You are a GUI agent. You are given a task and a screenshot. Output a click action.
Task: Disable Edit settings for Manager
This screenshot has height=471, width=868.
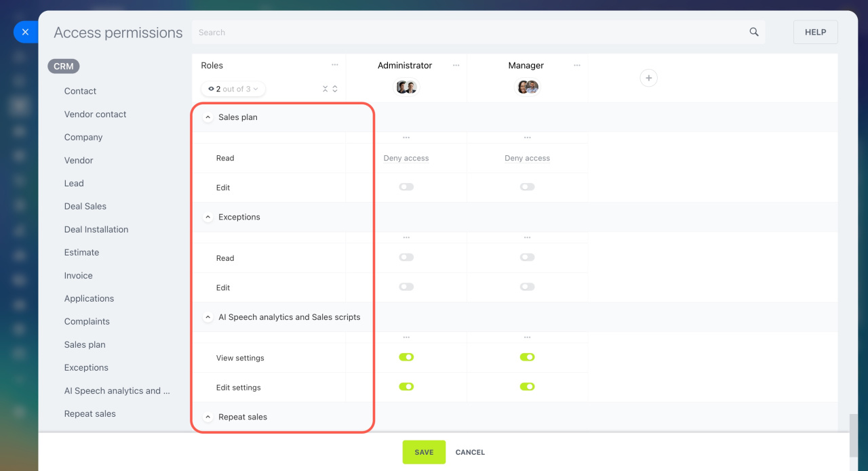pos(528,387)
